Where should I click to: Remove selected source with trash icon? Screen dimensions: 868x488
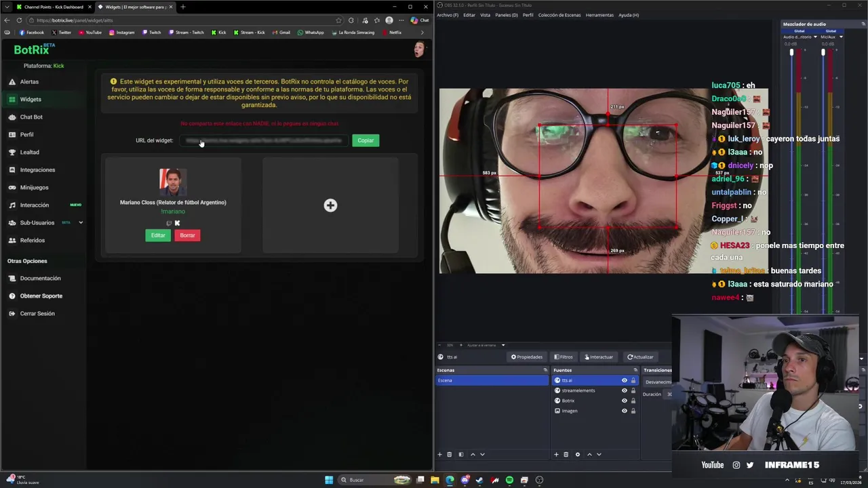[566, 454]
